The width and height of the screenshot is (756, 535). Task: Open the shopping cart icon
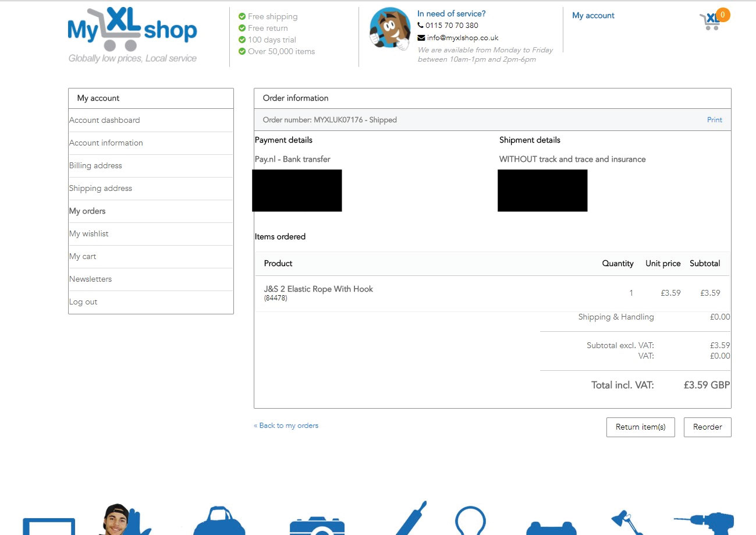point(710,22)
